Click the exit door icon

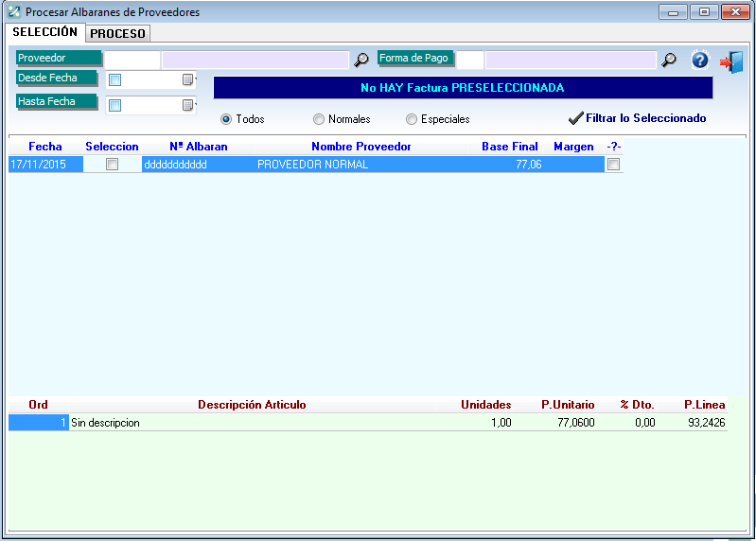point(731,61)
